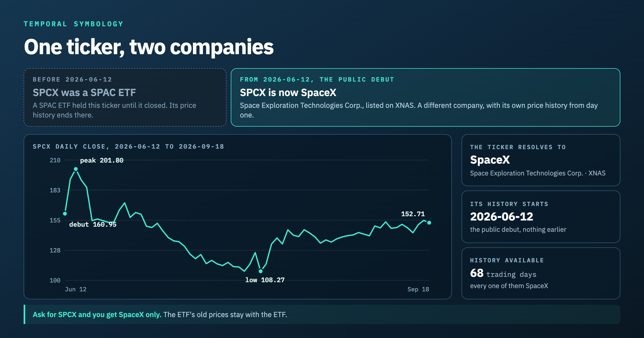Click the '155' y-axis label
The width and height of the screenshot is (644, 338).
(55, 221)
